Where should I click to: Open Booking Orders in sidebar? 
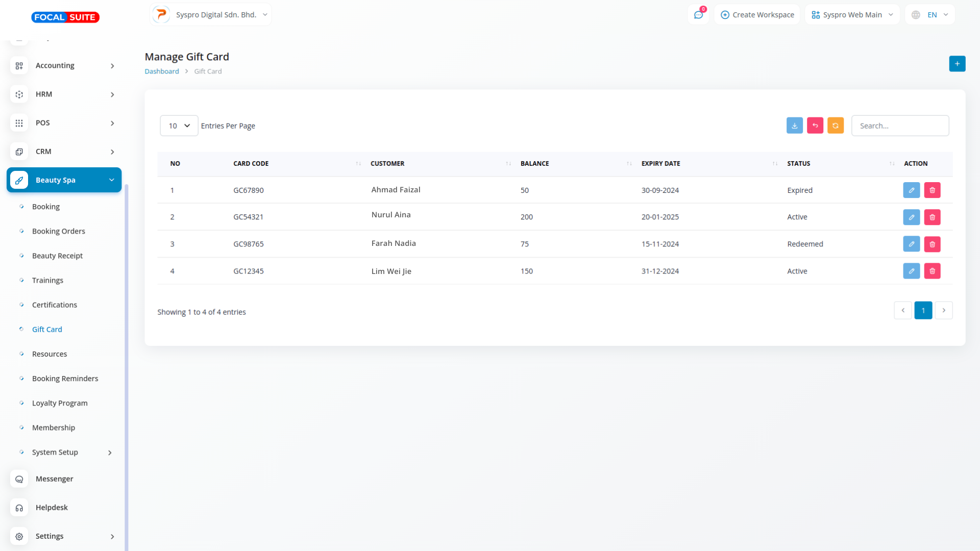(x=58, y=231)
